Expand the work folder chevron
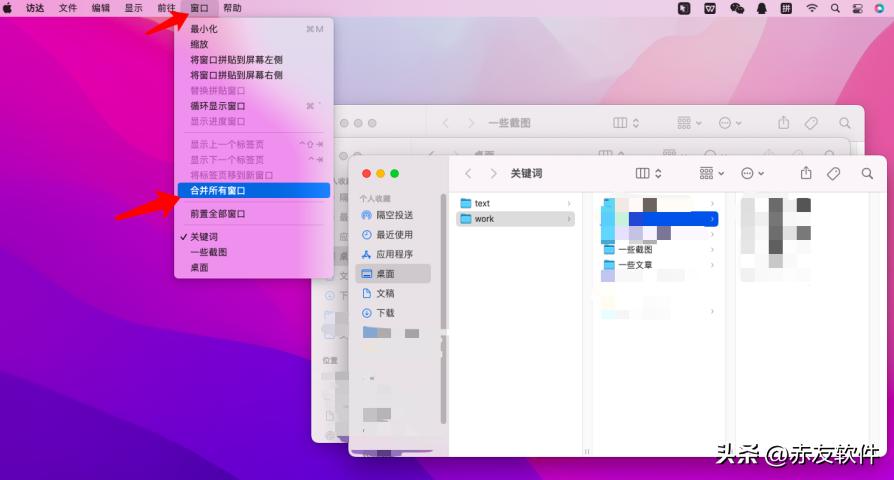The height and width of the screenshot is (480, 894). [568, 219]
